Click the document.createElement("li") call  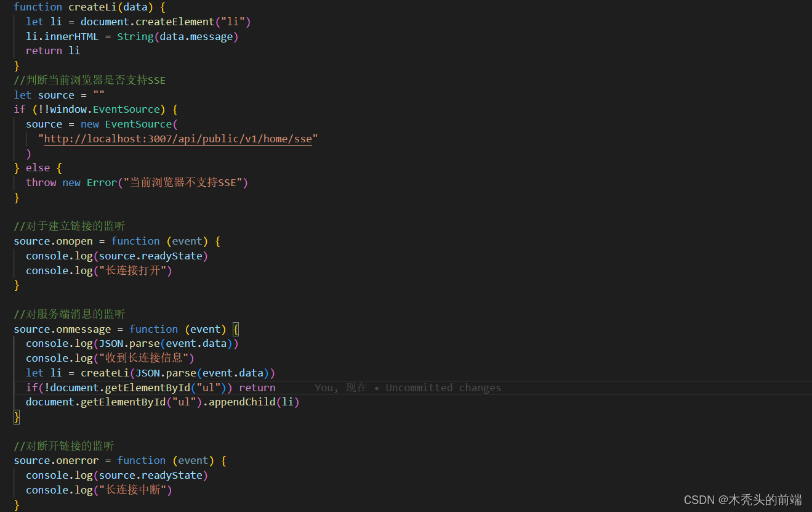coord(166,22)
